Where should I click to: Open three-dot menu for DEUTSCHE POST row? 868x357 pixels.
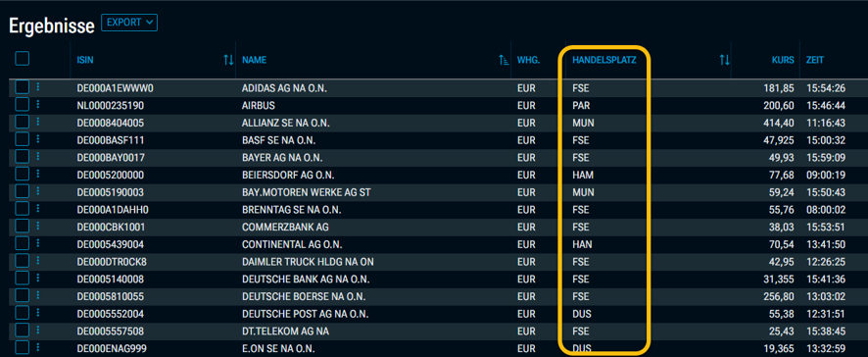pos(38,313)
